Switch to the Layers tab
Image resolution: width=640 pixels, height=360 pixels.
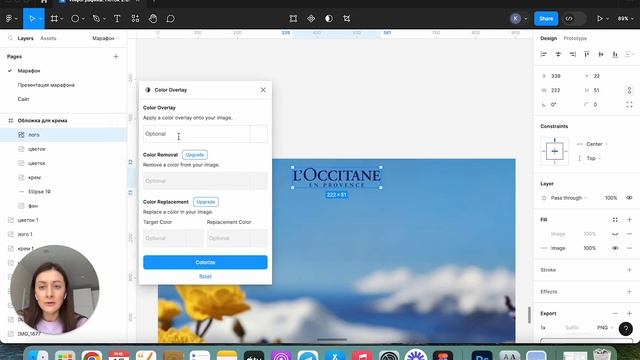pyautogui.click(x=25, y=38)
